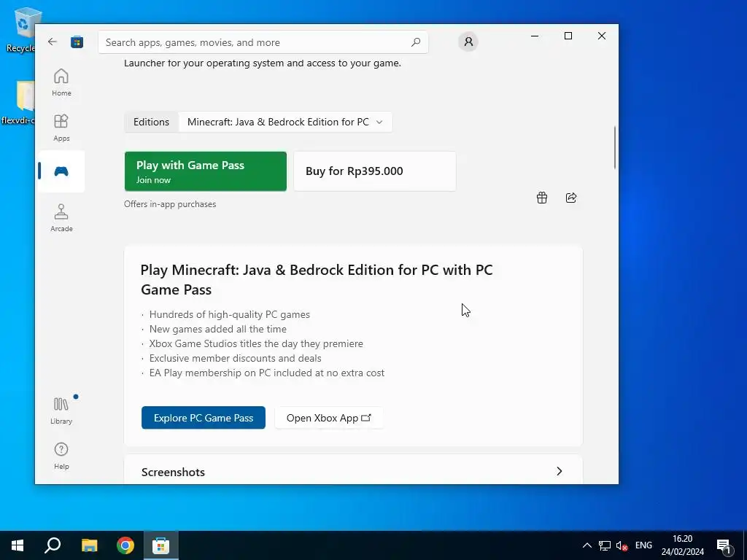Open taskbar search icon

click(x=53, y=545)
